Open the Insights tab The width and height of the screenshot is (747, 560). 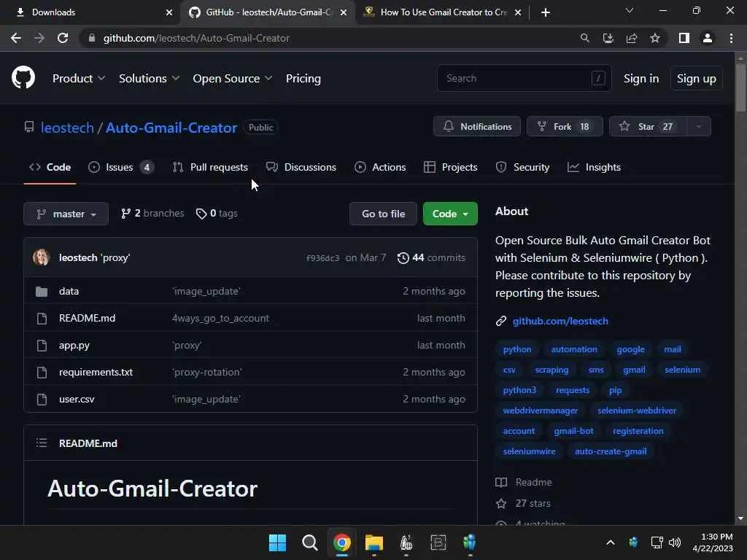pos(594,167)
